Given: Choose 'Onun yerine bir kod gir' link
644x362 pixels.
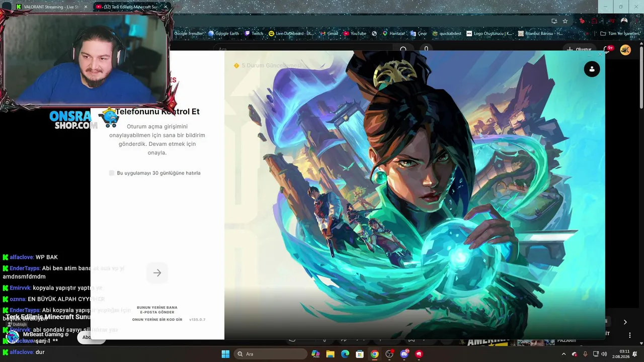Looking at the screenshot, I should 157,320.
